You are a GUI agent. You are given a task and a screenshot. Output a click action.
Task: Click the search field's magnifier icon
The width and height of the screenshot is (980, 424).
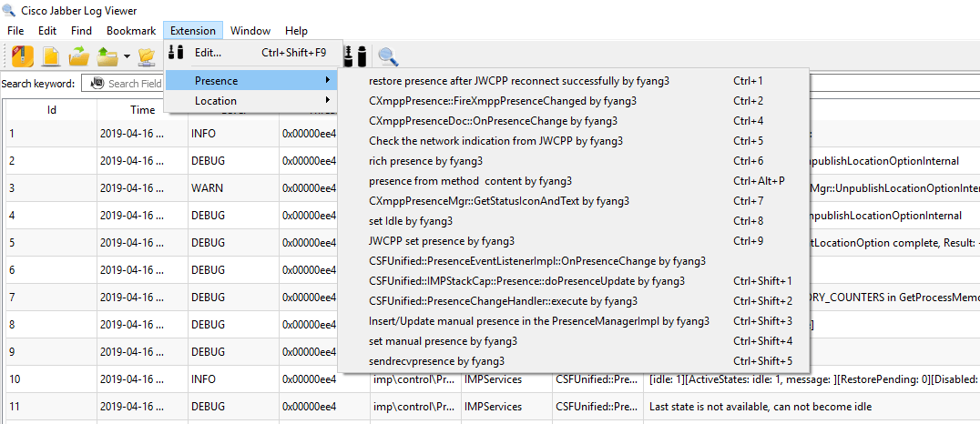click(x=97, y=83)
